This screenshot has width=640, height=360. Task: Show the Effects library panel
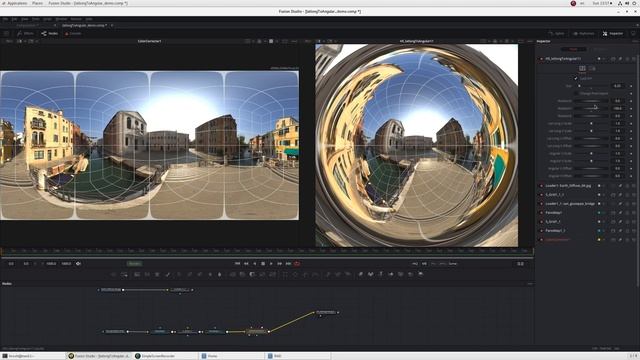[x=25, y=33]
